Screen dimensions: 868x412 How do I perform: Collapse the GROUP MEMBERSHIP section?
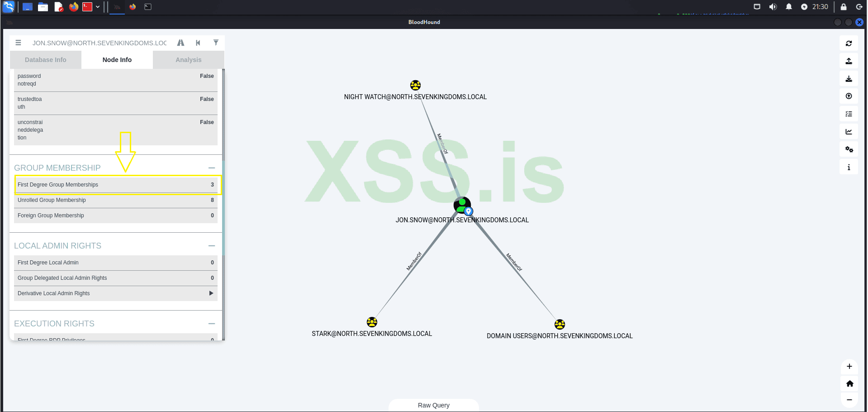[x=212, y=168]
